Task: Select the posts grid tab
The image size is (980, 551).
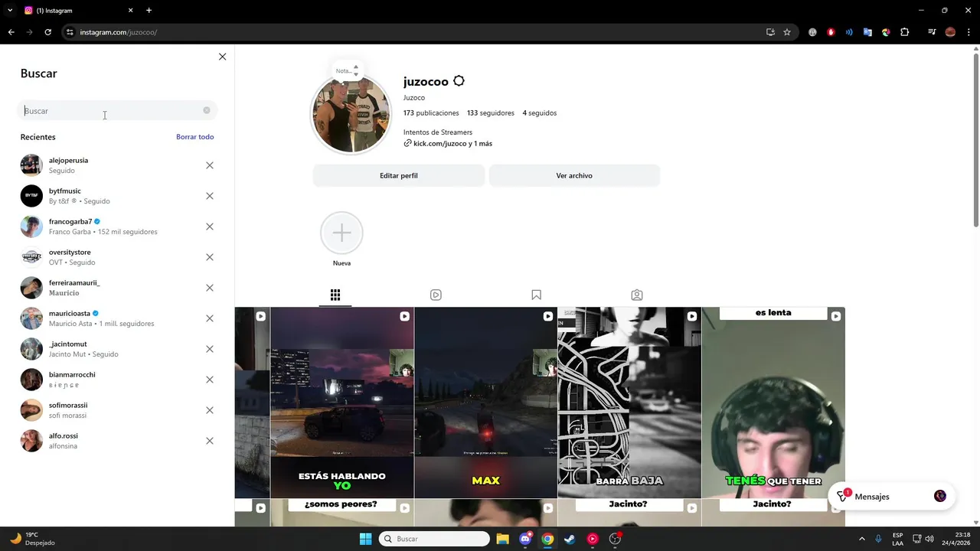Action: tap(335, 295)
